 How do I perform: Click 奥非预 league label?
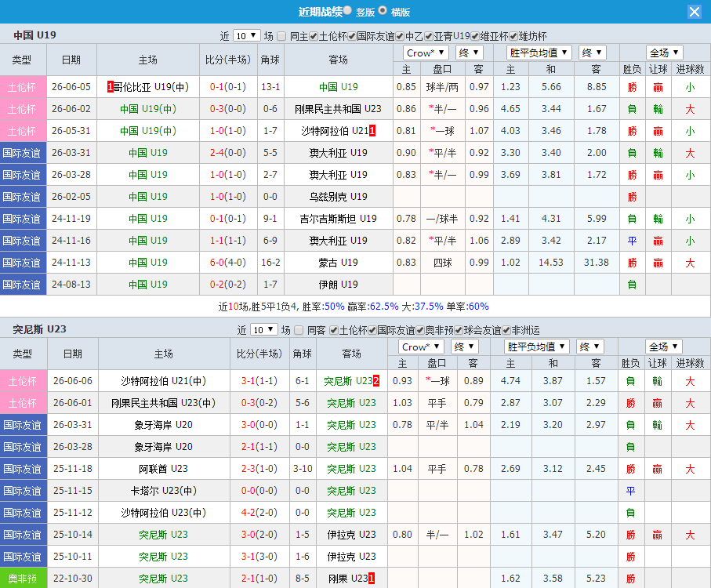pyautogui.click(x=22, y=579)
